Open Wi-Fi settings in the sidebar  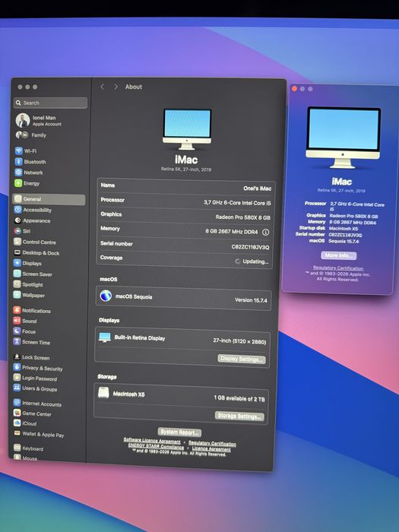(x=26, y=151)
